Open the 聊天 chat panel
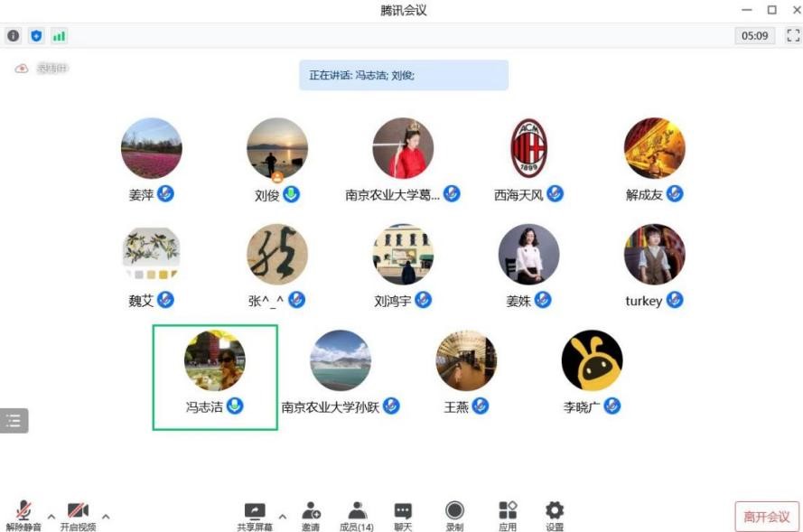 click(403, 516)
